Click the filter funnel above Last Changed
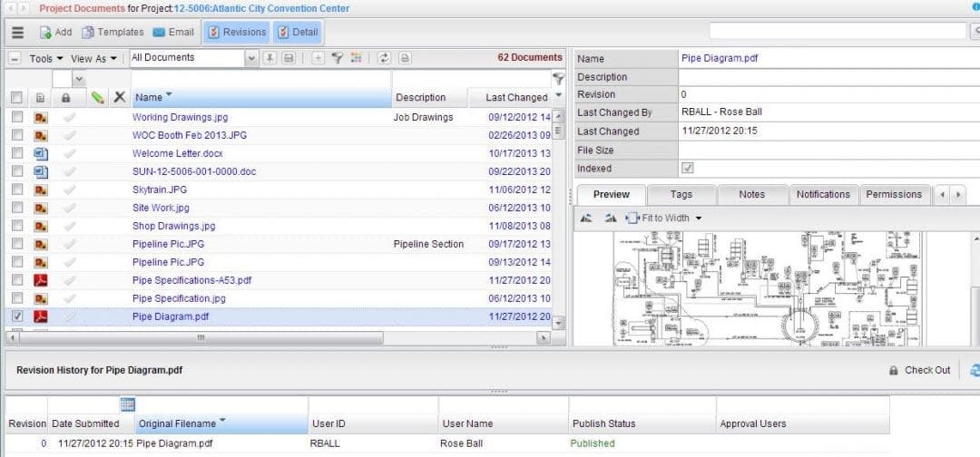 [x=558, y=79]
